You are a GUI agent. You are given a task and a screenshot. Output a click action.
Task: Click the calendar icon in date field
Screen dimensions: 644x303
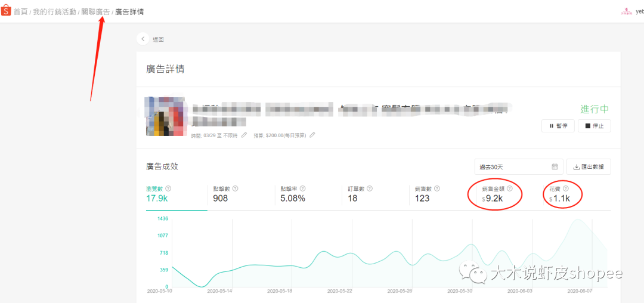click(555, 166)
